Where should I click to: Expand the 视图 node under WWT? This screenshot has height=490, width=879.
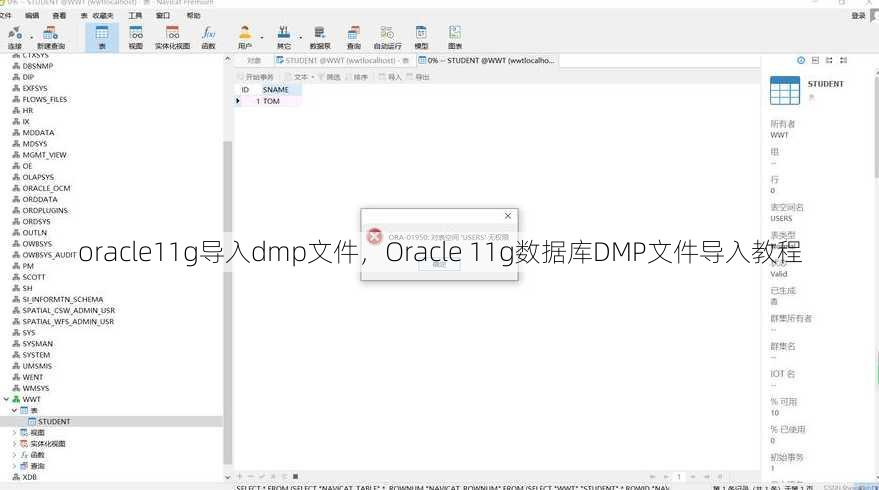tap(15, 433)
